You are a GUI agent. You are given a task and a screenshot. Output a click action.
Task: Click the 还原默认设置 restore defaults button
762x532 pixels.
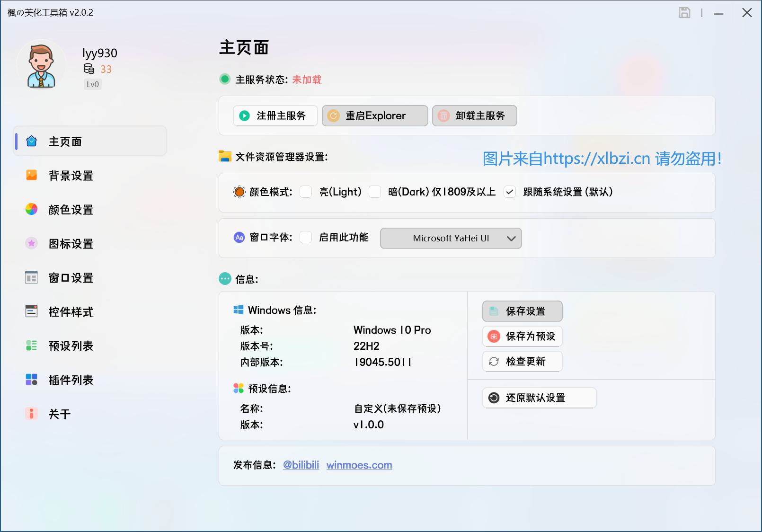coord(539,398)
